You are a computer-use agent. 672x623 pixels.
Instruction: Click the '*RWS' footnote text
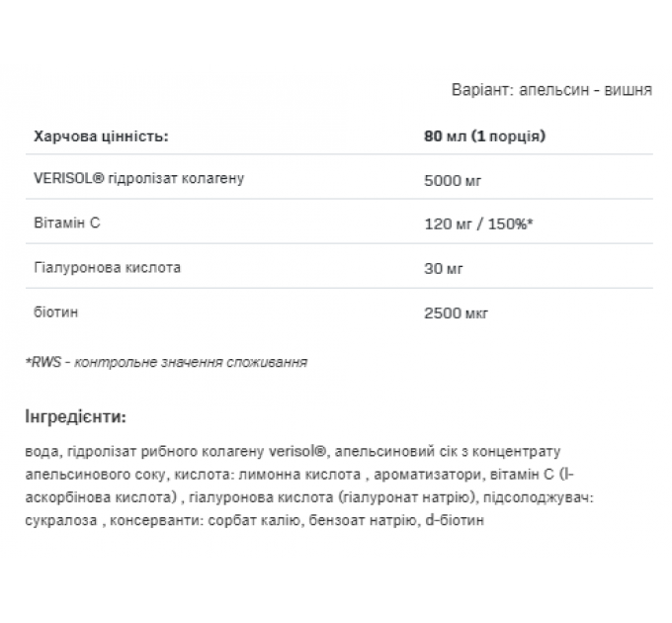tap(43, 362)
